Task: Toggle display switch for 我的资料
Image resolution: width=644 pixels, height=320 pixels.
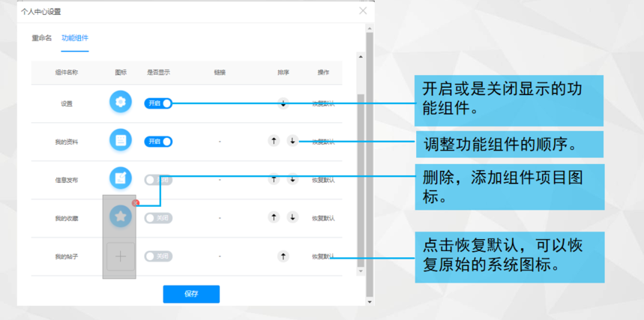Action: pyautogui.click(x=158, y=142)
